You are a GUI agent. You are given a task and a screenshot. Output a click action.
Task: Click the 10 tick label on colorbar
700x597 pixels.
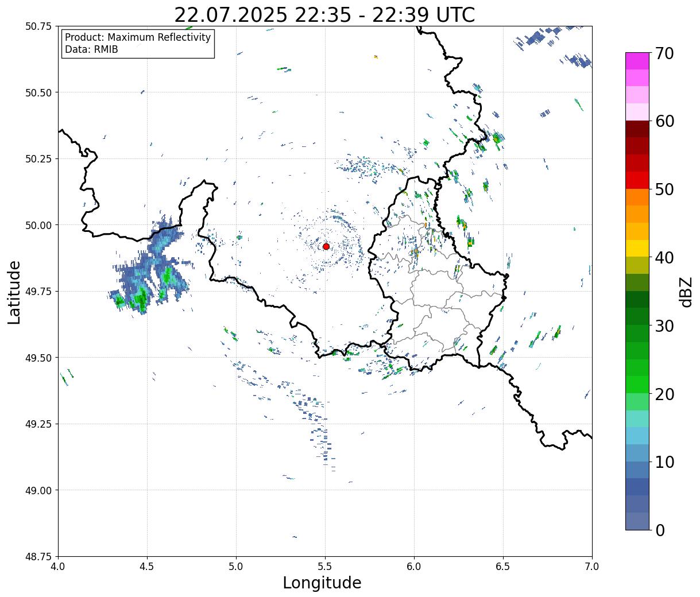[x=664, y=462]
